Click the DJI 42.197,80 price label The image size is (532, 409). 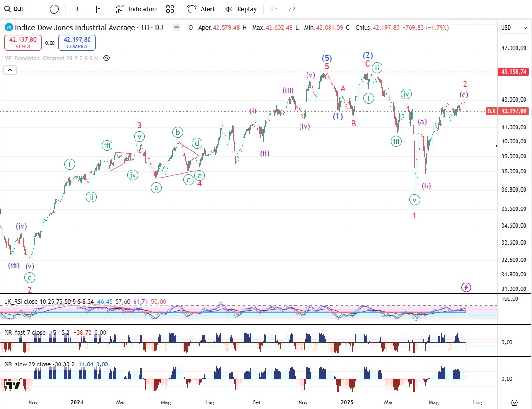tap(507, 111)
